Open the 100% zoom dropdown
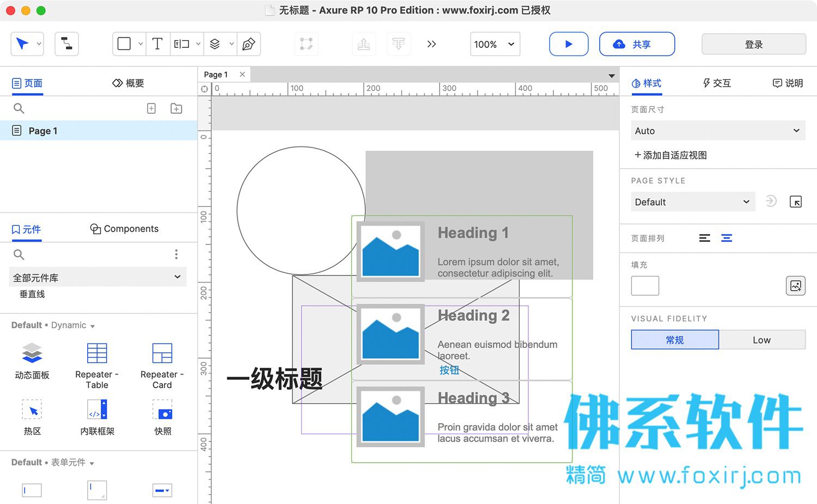The image size is (817, 504). [495, 44]
